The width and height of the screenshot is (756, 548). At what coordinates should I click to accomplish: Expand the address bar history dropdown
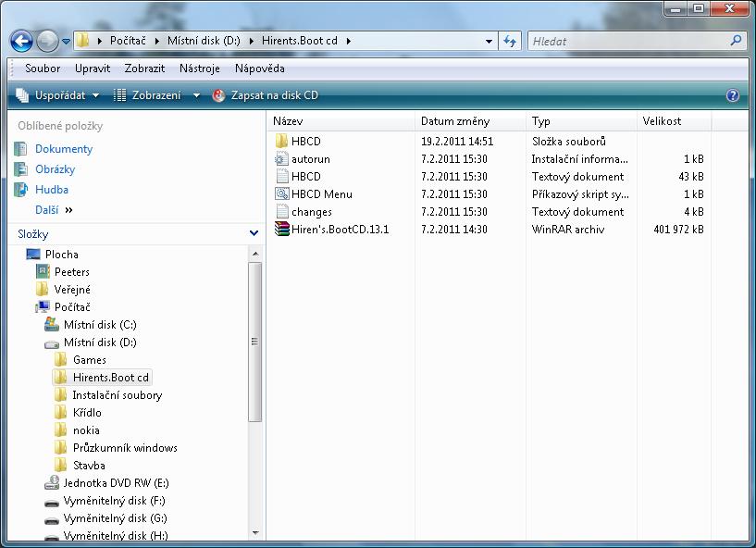point(489,41)
